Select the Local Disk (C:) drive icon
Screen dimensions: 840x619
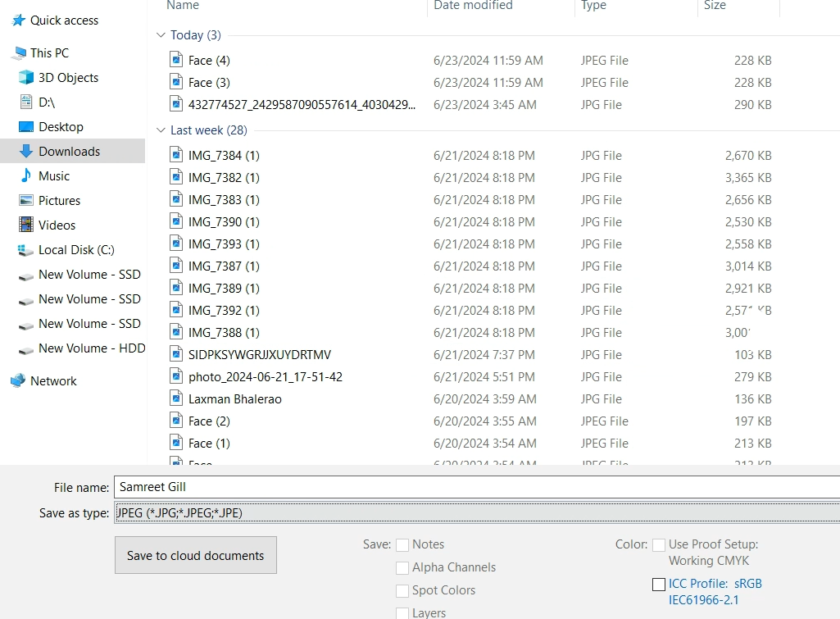(x=25, y=250)
